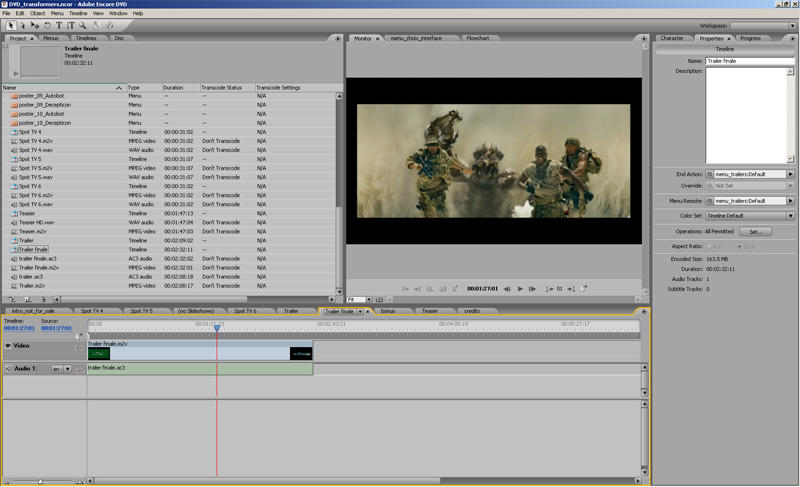Select the Selection arrow tool
Viewport: 800px width, 487px height.
tap(10, 25)
